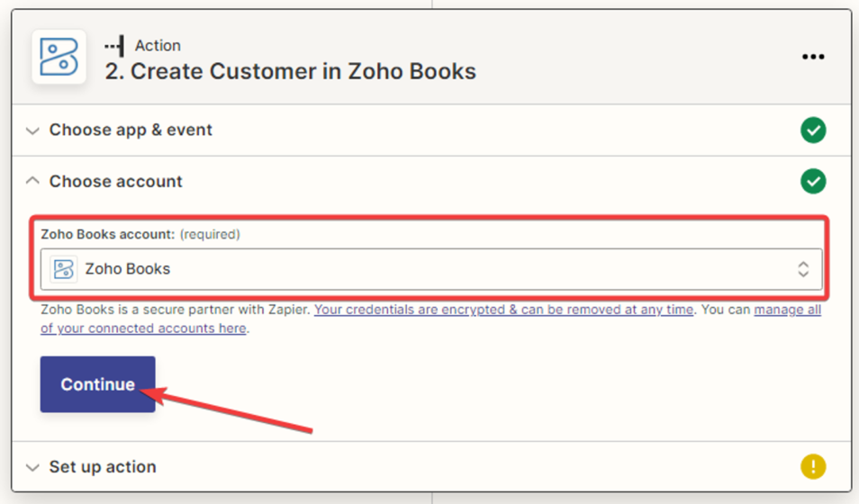Click yellow warning icon beside Set up action

812,467
